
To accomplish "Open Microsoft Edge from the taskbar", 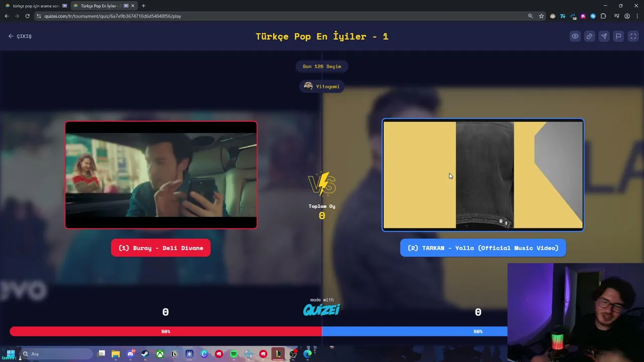I will (x=307, y=354).
